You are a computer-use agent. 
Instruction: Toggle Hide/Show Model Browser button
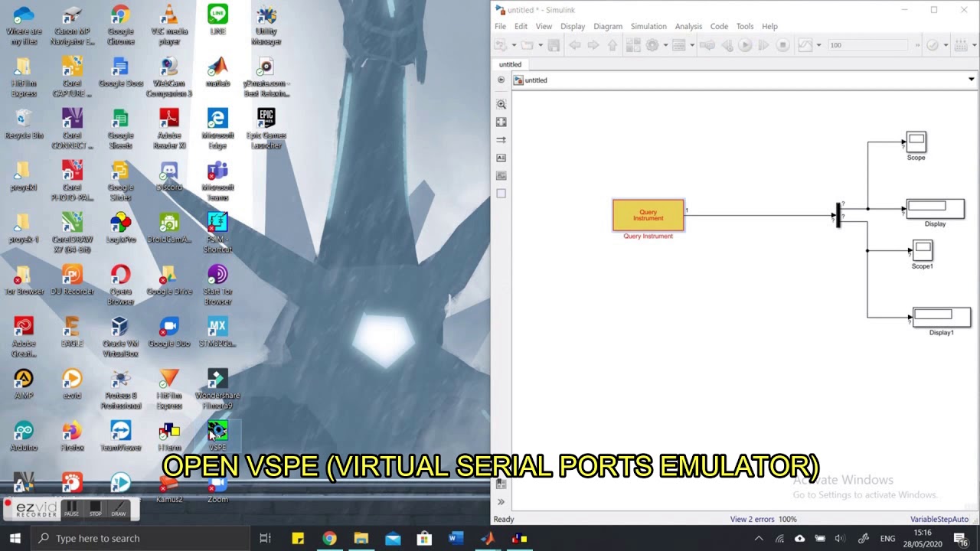point(501,80)
